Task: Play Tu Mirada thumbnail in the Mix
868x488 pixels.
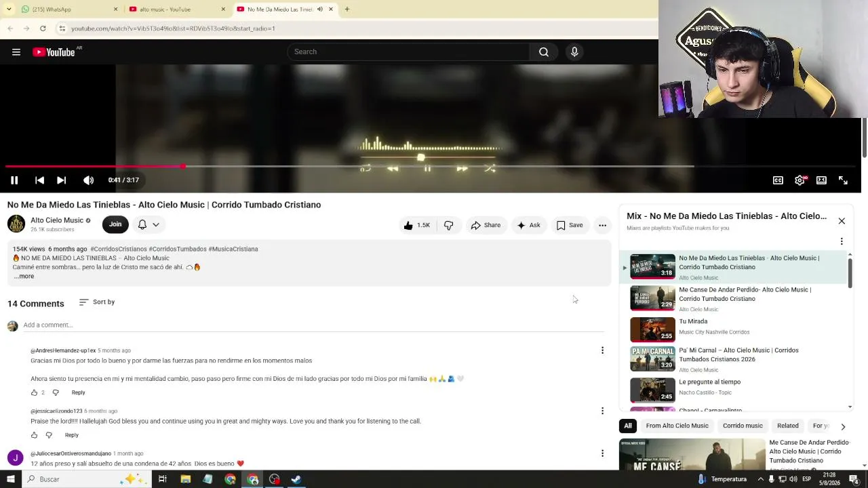Action: (x=652, y=329)
